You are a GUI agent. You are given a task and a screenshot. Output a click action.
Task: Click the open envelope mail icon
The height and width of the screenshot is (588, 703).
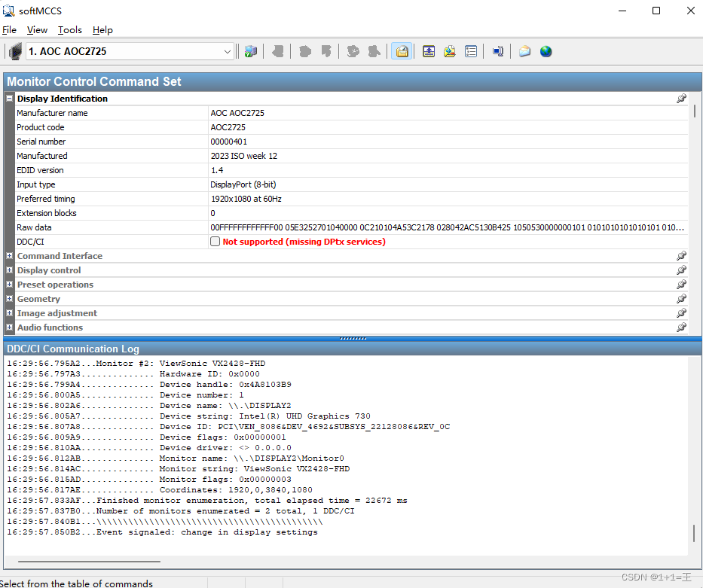[524, 51]
